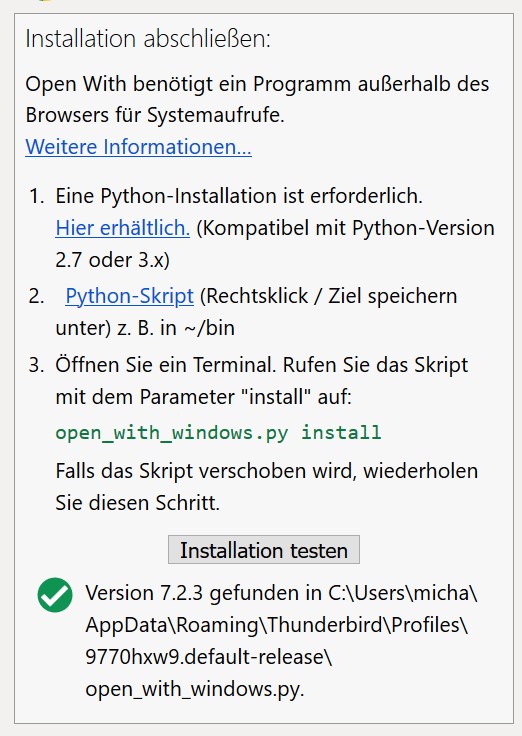Click the 9770hxw9.default-release path segment

click(x=208, y=657)
